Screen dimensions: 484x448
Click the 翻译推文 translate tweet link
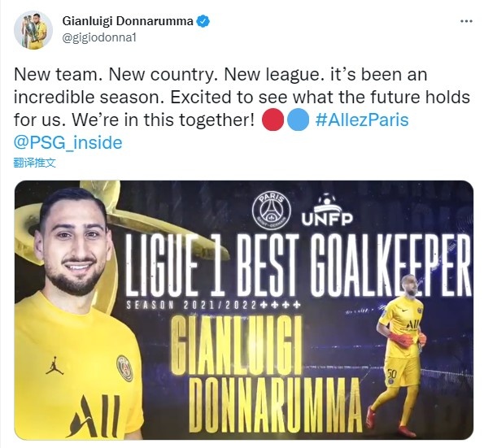click(x=34, y=163)
